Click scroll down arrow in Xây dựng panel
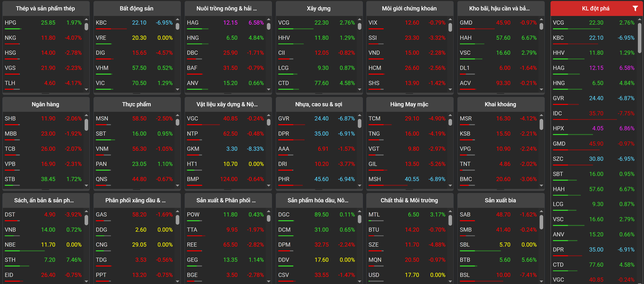Image resolution: width=644 pixels, height=284 pixels. (359, 89)
